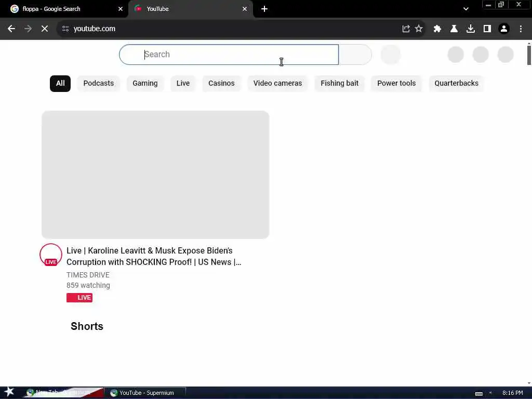The image size is (532, 399).
Task: Click the voice search placeholder circle
Action: pos(391,54)
